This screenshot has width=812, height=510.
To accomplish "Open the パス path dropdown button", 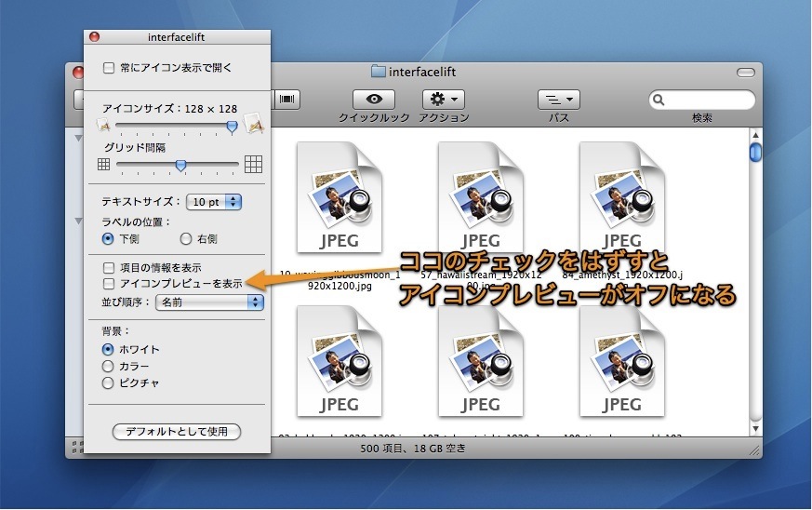I will [559, 99].
